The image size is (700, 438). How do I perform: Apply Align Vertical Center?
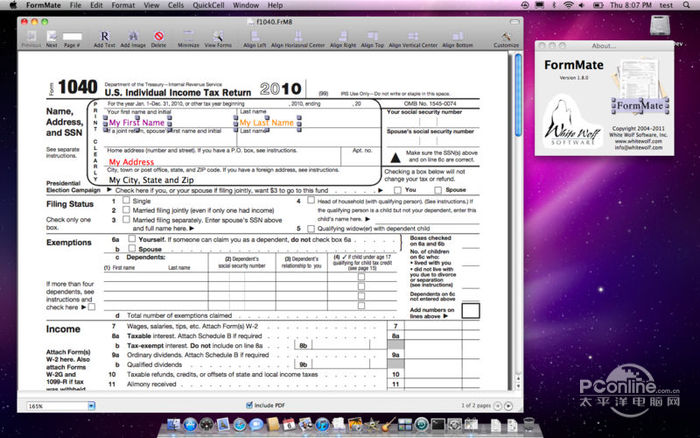[x=413, y=39]
